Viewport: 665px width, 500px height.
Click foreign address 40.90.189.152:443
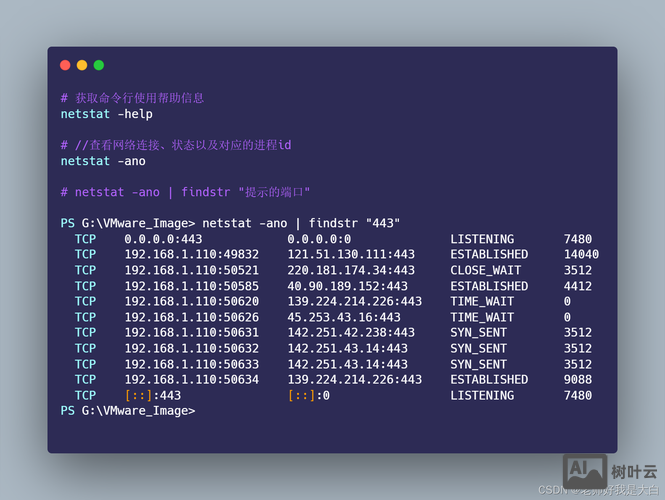click(348, 286)
